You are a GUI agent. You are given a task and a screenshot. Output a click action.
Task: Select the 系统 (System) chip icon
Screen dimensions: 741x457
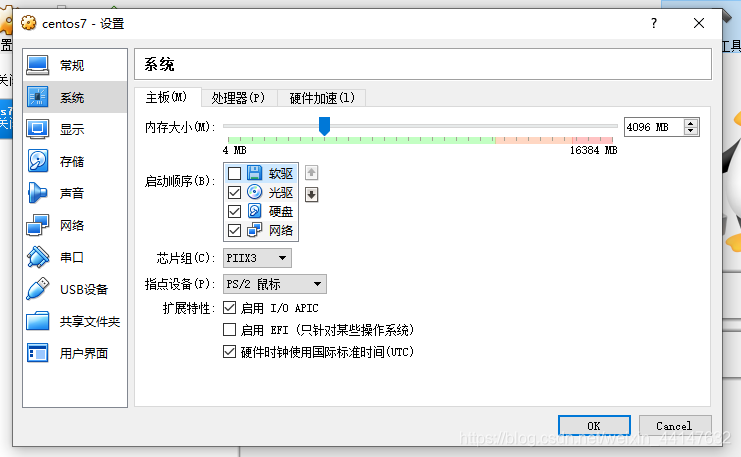click(37, 97)
